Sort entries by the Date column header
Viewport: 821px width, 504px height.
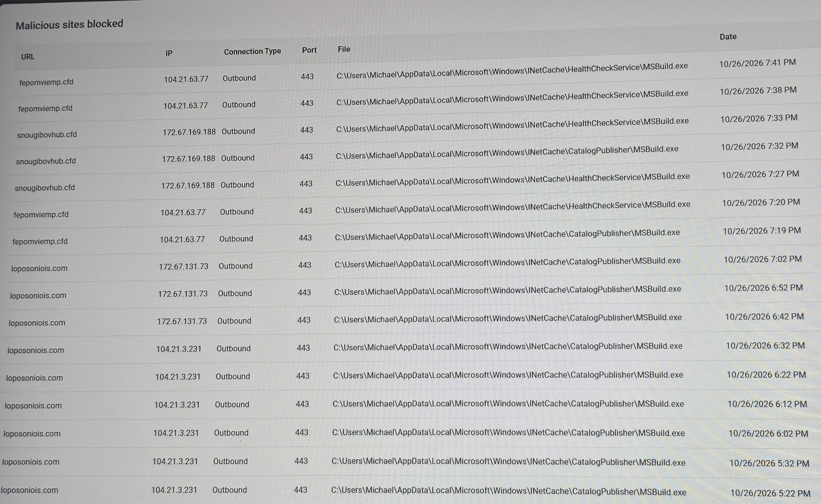tap(728, 37)
